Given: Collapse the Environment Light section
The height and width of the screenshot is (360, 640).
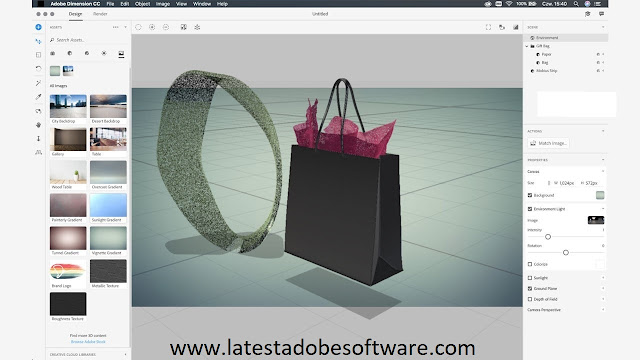Looking at the screenshot, I should pos(603,209).
